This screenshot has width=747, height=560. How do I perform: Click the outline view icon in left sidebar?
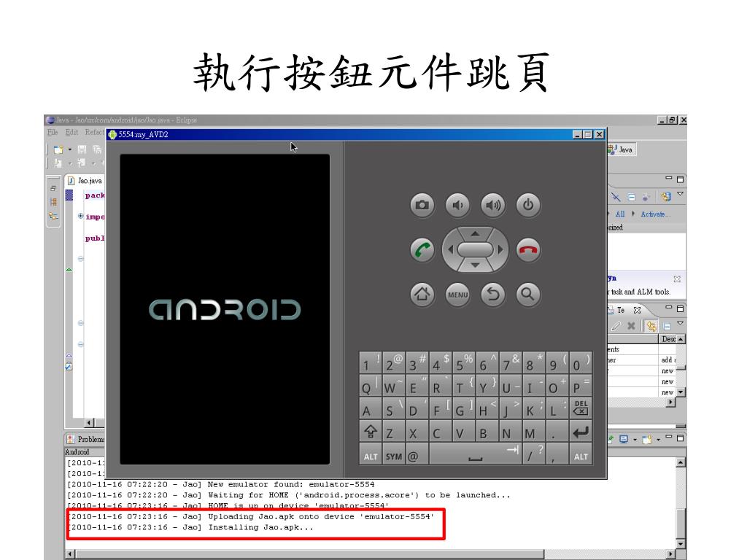click(x=53, y=216)
